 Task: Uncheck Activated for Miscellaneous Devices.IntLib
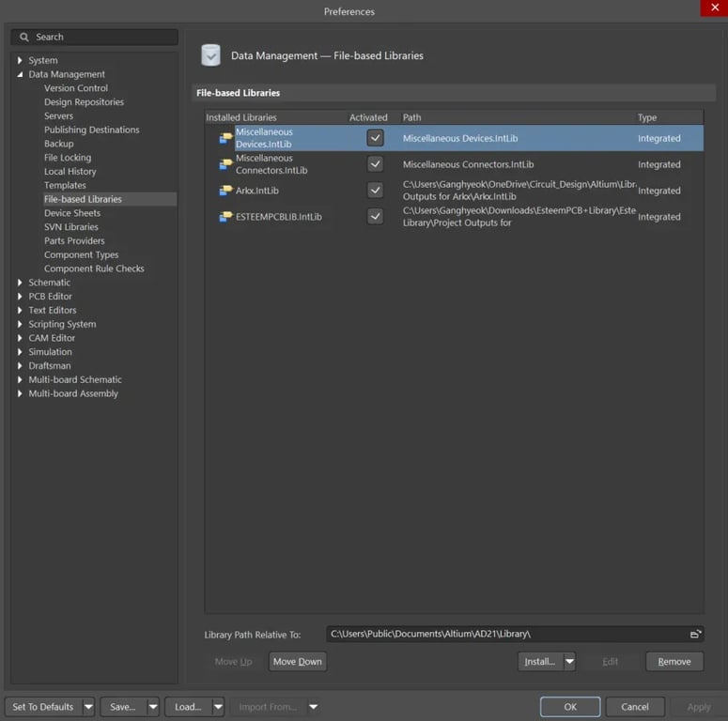pyautogui.click(x=375, y=138)
